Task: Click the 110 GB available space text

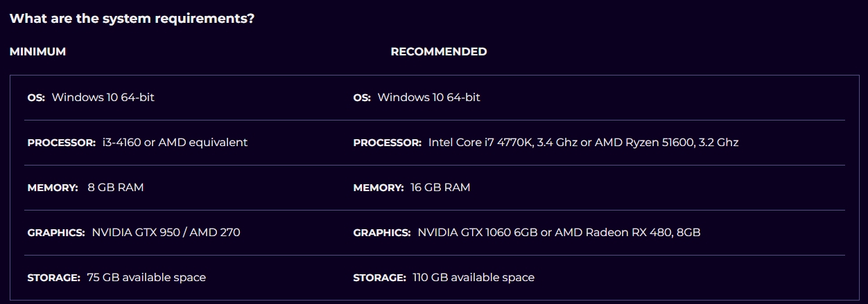Action: pos(474,278)
